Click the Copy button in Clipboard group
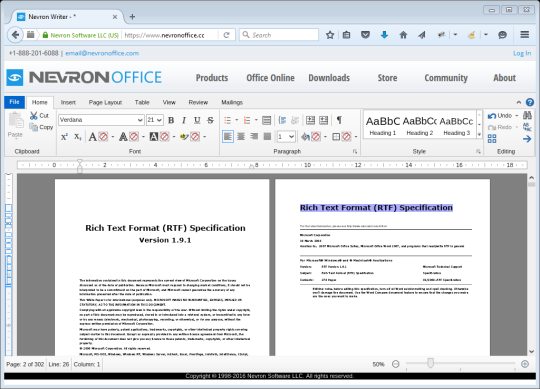 point(41,127)
